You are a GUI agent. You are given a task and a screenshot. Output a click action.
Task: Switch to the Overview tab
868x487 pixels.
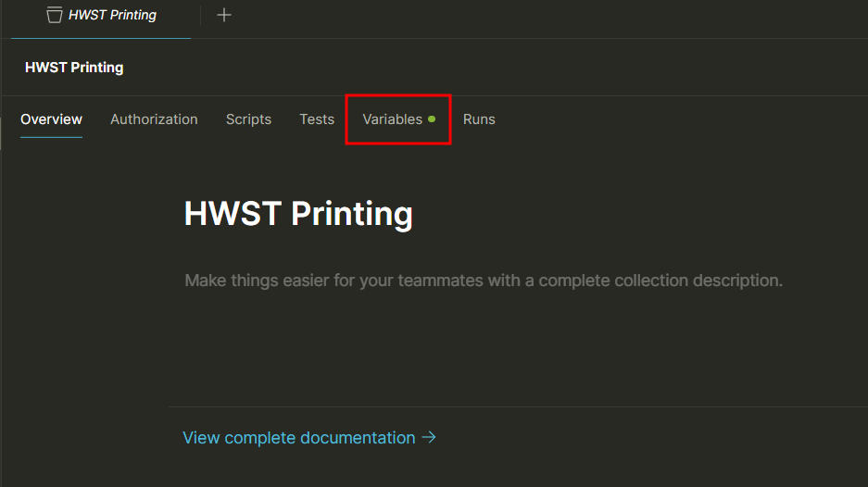51,119
